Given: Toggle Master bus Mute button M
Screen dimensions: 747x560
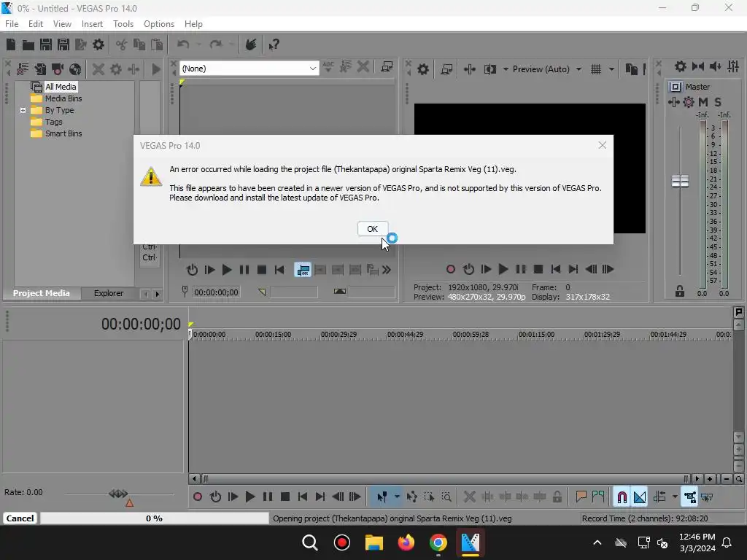Looking at the screenshot, I should [x=703, y=102].
